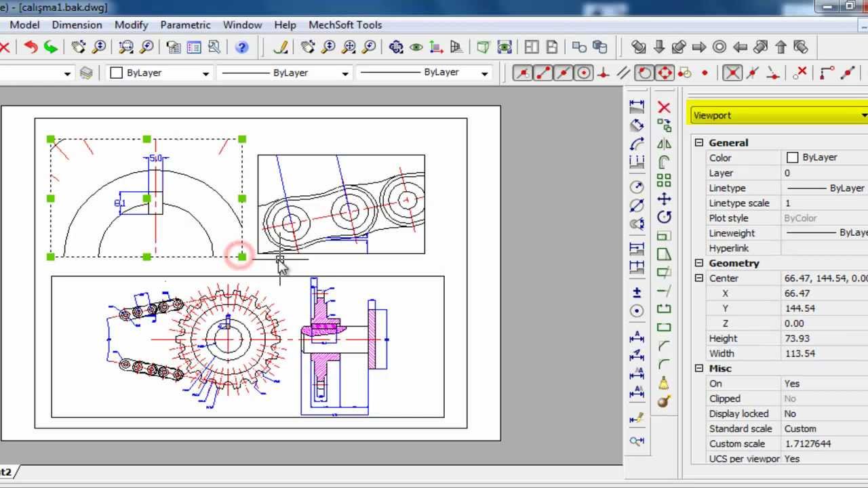This screenshot has width=868, height=488.
Task: Toggle Tangent object snap
Action: [x=644, y=73]
